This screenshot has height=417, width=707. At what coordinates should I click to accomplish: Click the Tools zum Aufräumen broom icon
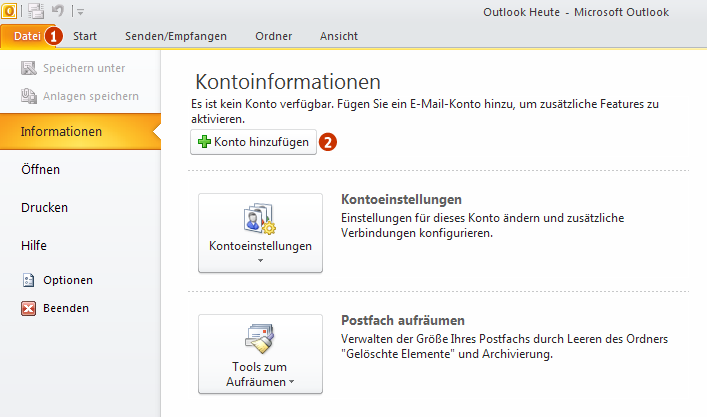[x=259, y=339]
